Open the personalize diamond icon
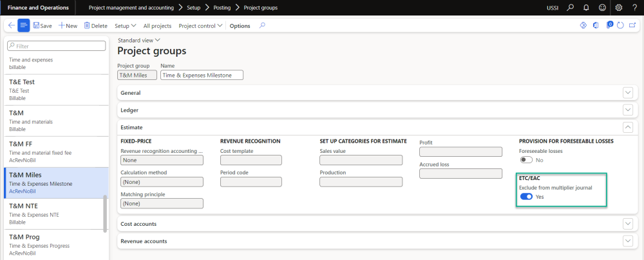Screen dimensions: 644x260 coord(583,26)
